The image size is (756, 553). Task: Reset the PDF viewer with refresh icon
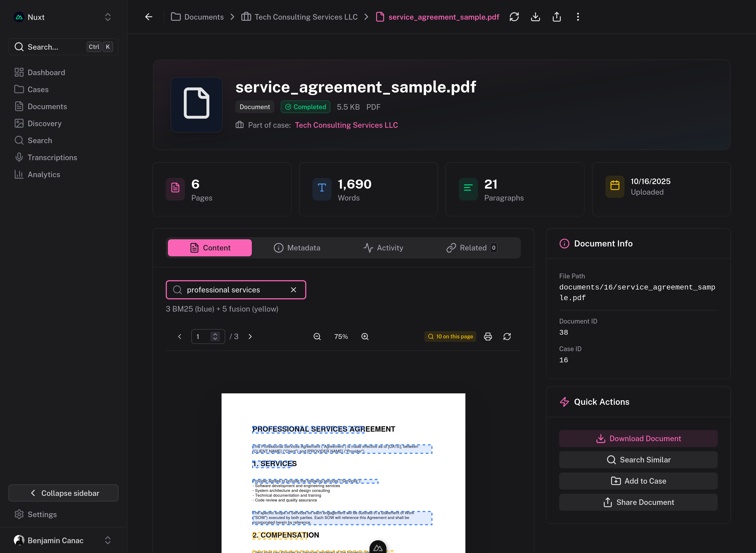507,337
